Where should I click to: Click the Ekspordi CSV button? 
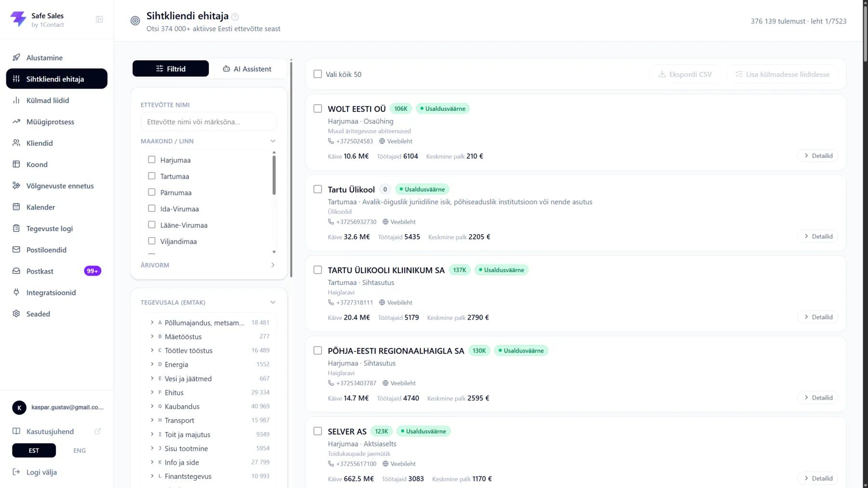pyautogui.click(x=685, y=74)
